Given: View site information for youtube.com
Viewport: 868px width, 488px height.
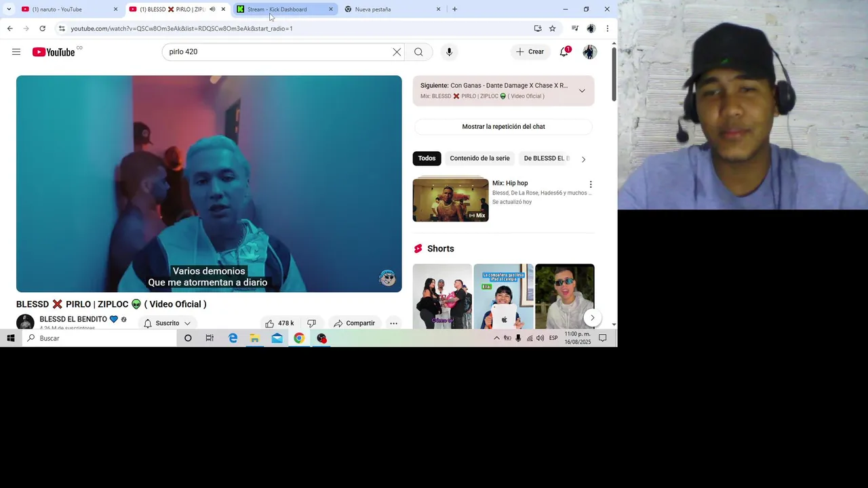Looking at the screenshot, I should tap(62, 28).
